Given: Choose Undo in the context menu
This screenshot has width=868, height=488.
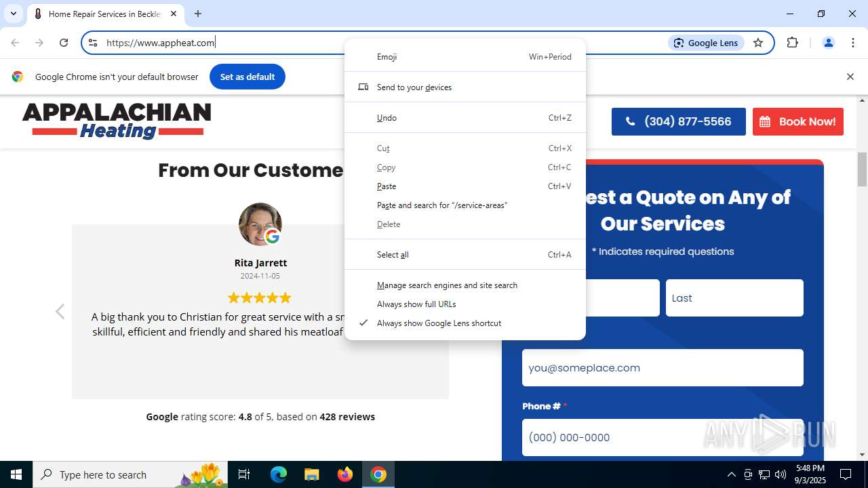Looking at the screenshot, I should (x=465, y=118).
